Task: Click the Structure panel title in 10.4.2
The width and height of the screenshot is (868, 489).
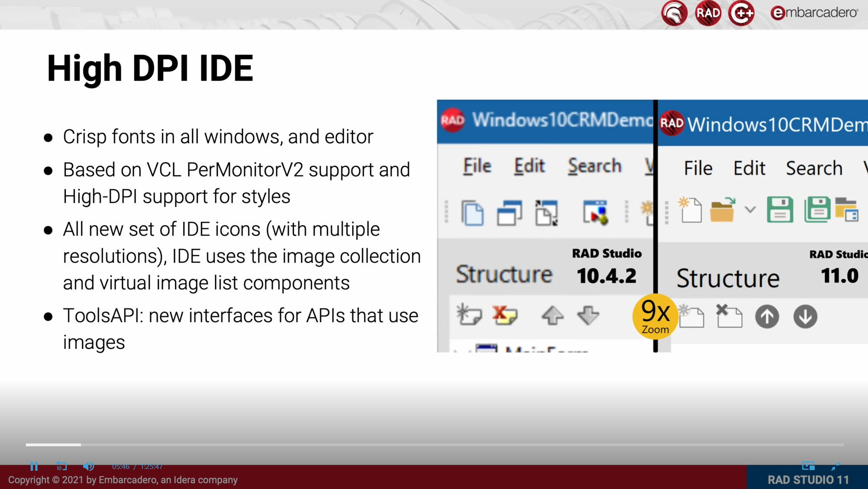Action: (x=504, y=274)
